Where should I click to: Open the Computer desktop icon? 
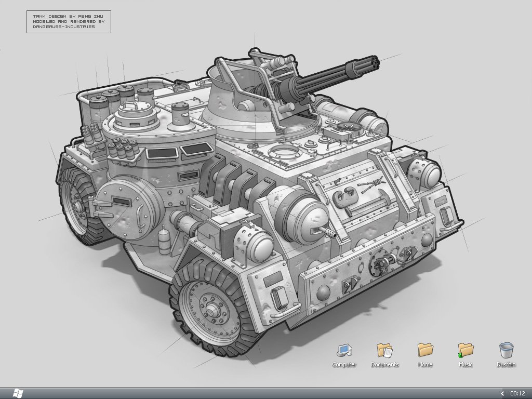coord(344,350)
